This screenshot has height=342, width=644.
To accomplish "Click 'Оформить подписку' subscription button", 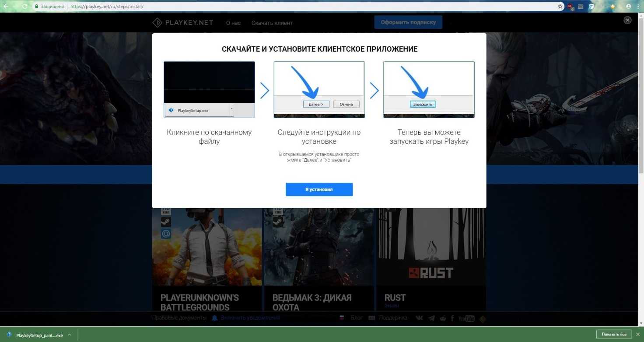I will (408, 22).
